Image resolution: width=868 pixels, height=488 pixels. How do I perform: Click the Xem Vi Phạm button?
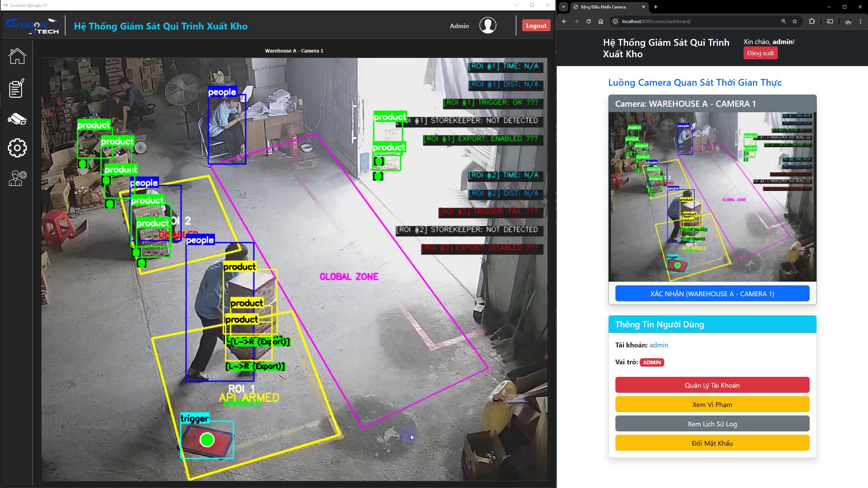(x=712, y=404)
